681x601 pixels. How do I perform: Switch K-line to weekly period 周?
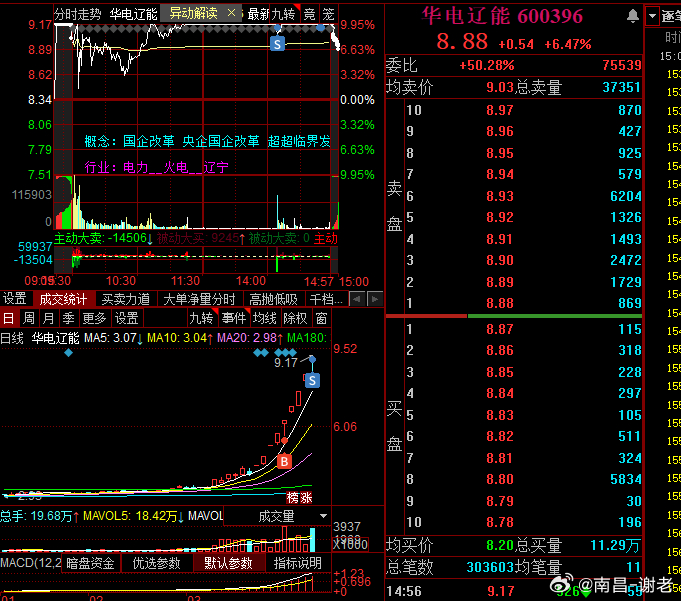[x=29, y=318]
